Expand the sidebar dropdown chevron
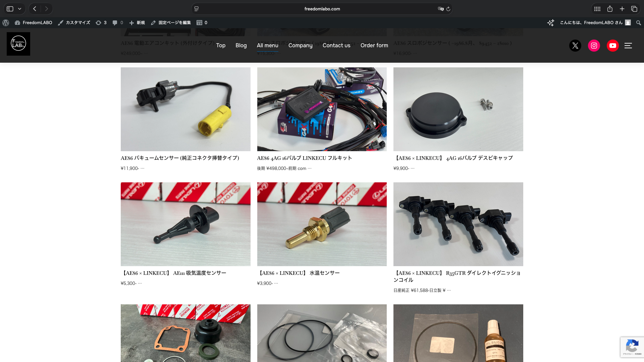 point(20,9)
